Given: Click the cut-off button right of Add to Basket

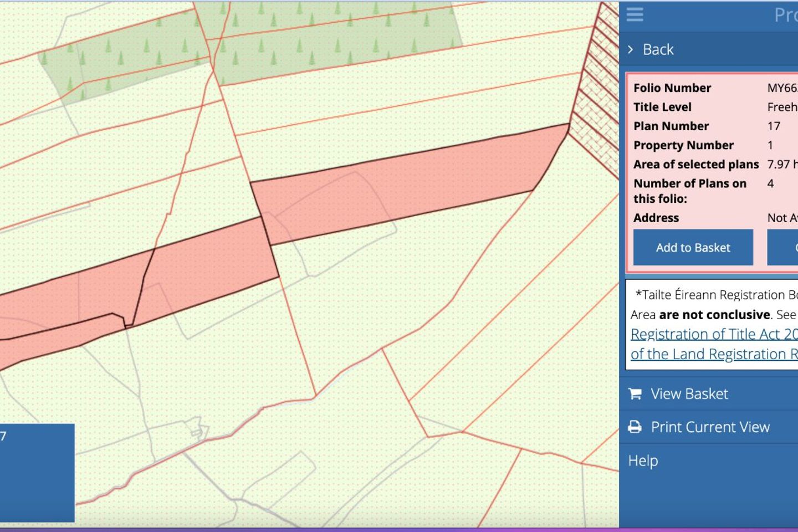Looking at the screenshot, I should (x=784, y=247).
